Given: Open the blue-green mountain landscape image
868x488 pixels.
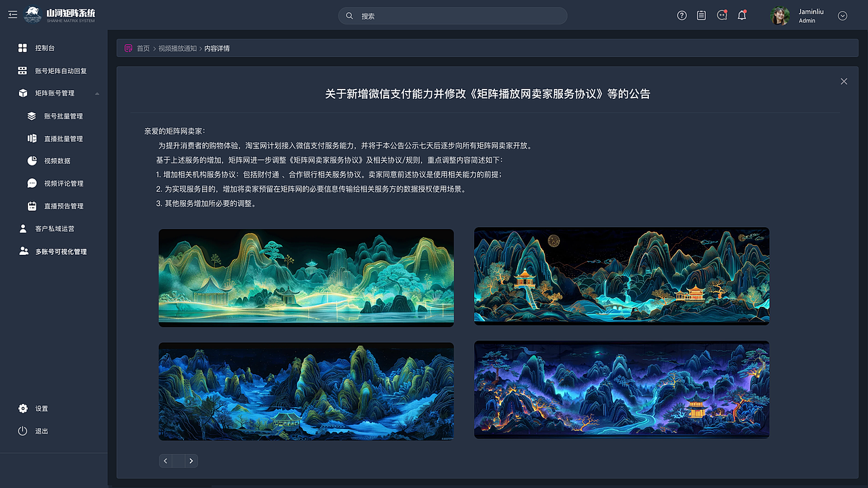Looking at the screenshot, I should [306, 391].
